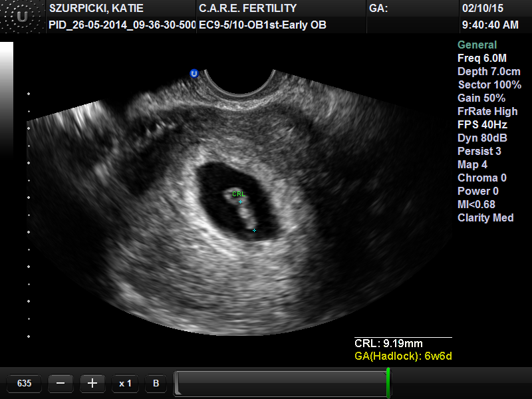Click the cyan caliper endpoint cross

coord(254,230)
